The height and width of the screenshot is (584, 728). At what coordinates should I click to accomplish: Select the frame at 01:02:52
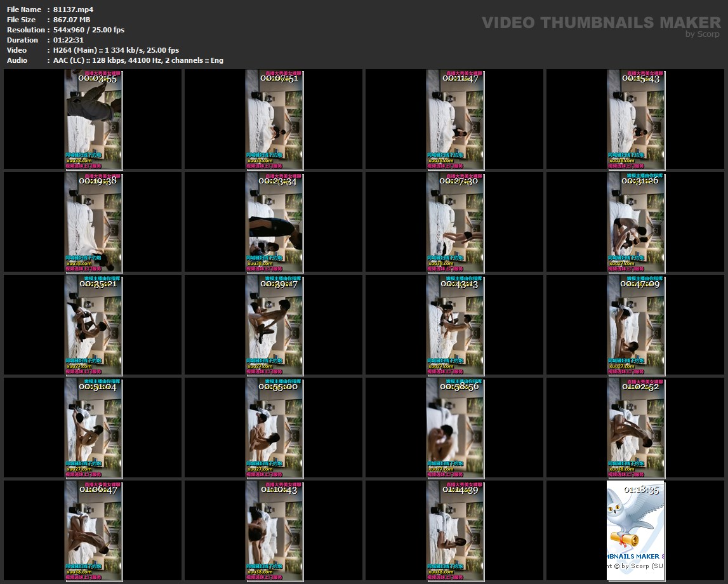636,428
